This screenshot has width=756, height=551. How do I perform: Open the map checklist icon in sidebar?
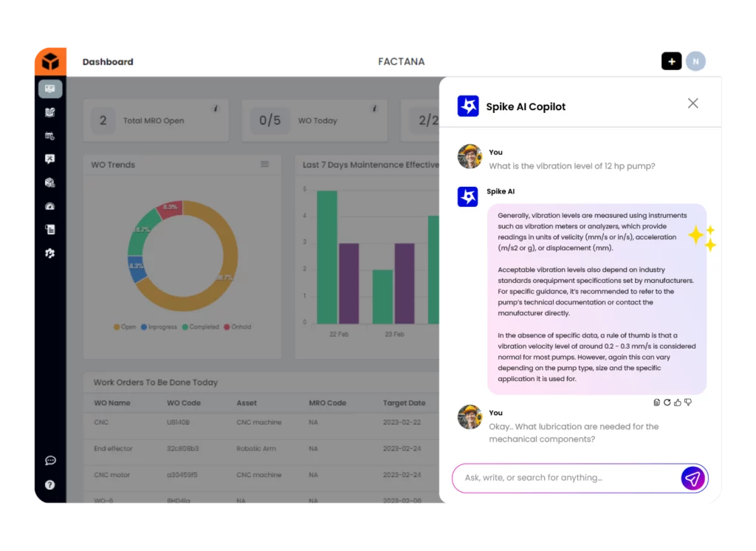pyautogui.click(x=50, y=112)
